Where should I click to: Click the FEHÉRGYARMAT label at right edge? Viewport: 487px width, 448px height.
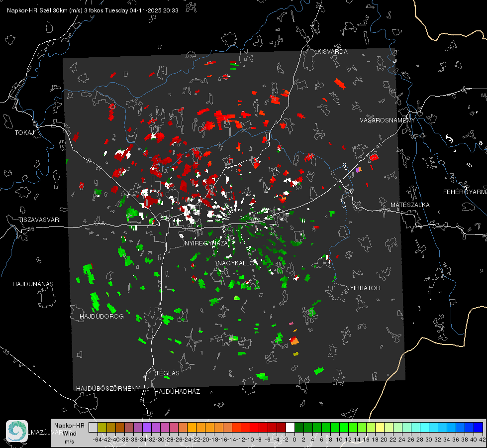(465, 192)
